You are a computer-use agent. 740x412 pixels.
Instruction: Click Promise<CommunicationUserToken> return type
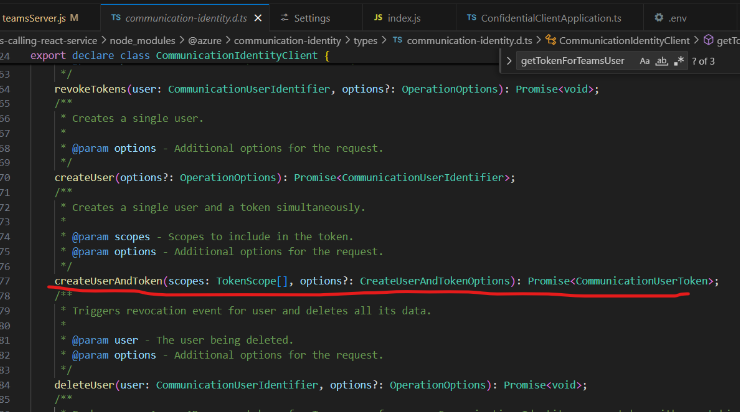(x=620, y=281)
